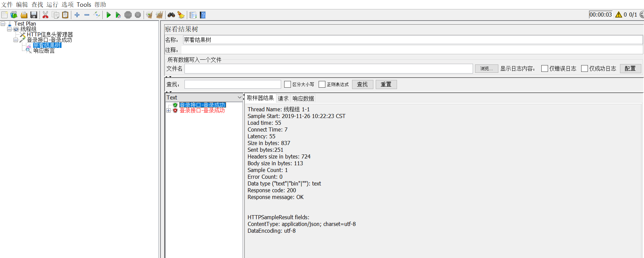
Task: Click the Reset search brush icon
Action: pyautogui.click(x=181, y=15)
